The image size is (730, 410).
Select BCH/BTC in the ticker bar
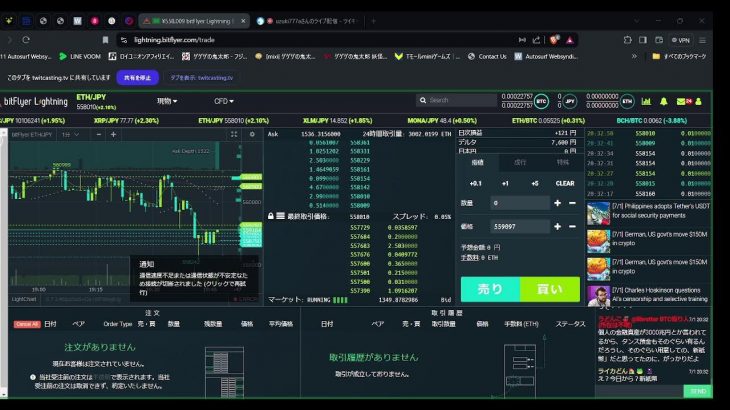click(651, 121)
